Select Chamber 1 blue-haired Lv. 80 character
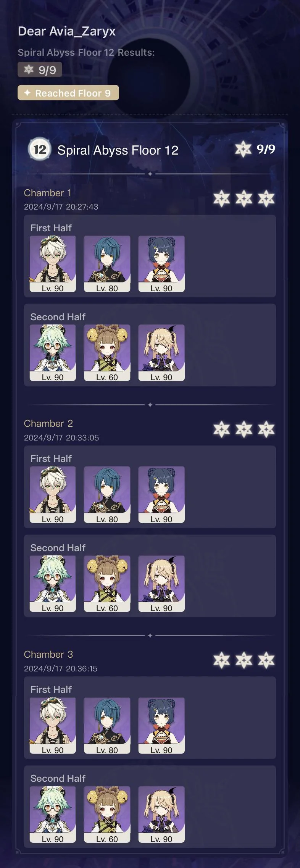Viewport: 300px width, 868px height. [x=107, y=264]
